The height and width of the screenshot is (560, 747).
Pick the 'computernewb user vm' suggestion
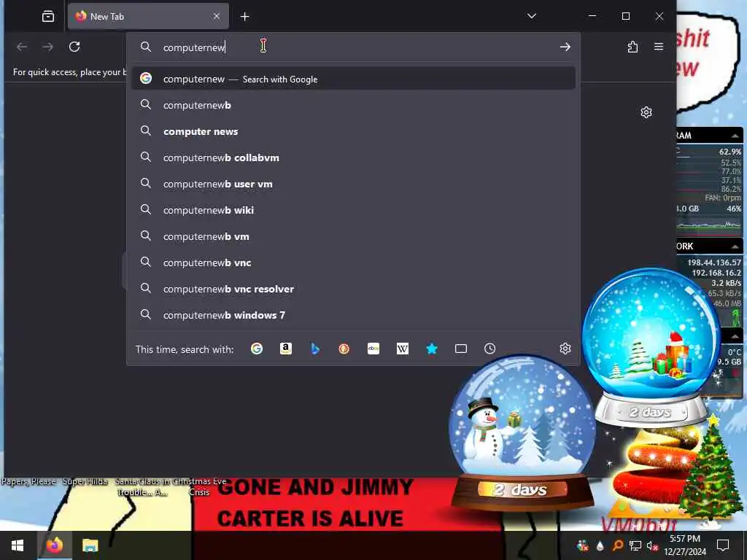pos(354,184)
